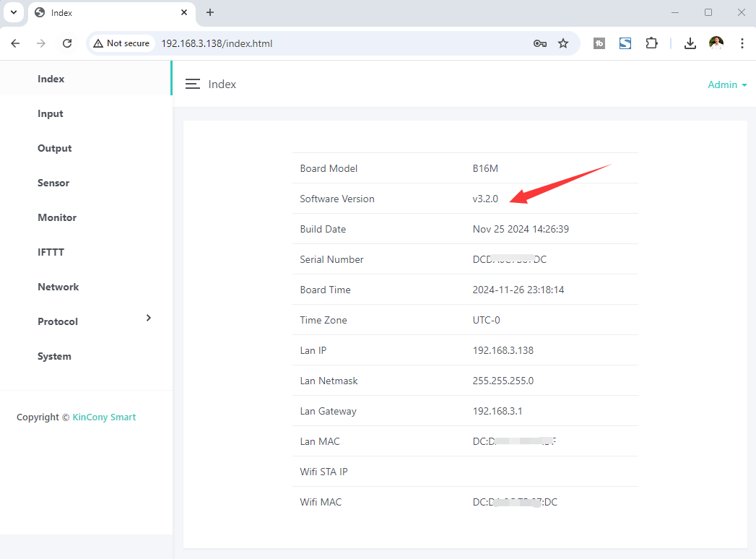Image resolution: width=756 pixels, height=559 pixels.
Task: Expand the Protocol submenu chevron
Action: (x=149, y=318)
